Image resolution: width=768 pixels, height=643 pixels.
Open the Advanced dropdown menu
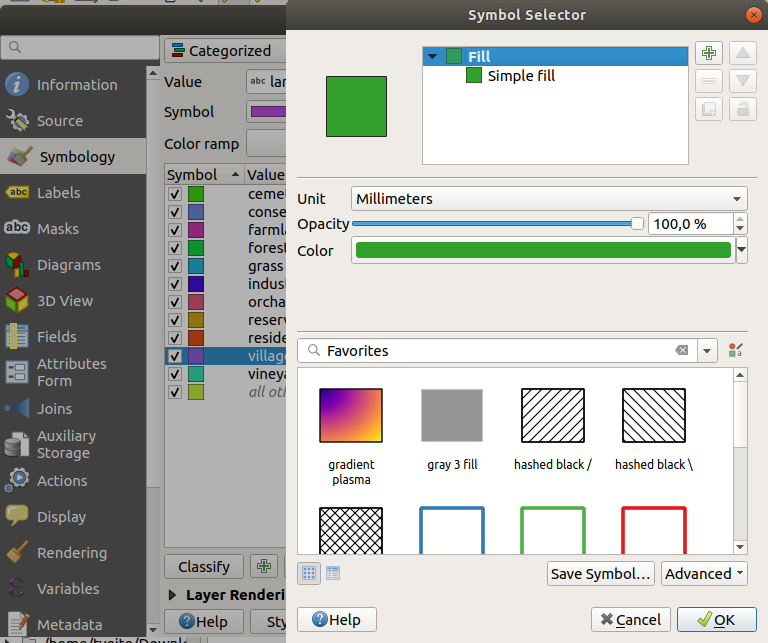(705, 574)
